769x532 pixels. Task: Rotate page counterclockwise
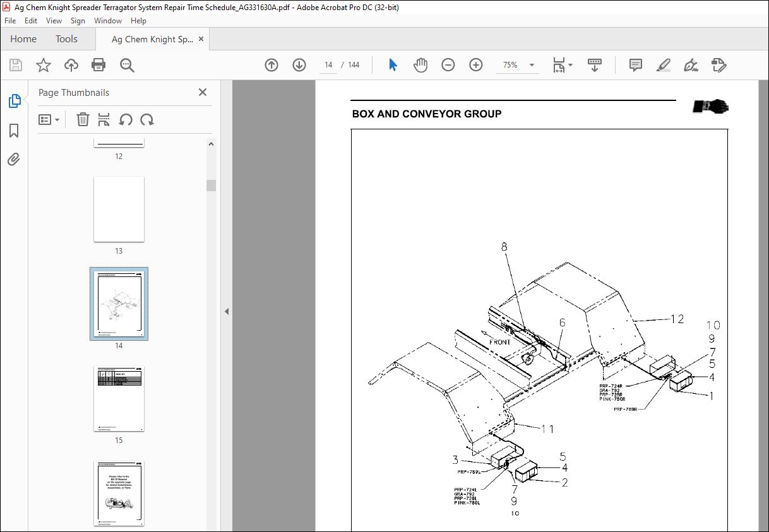126,119
